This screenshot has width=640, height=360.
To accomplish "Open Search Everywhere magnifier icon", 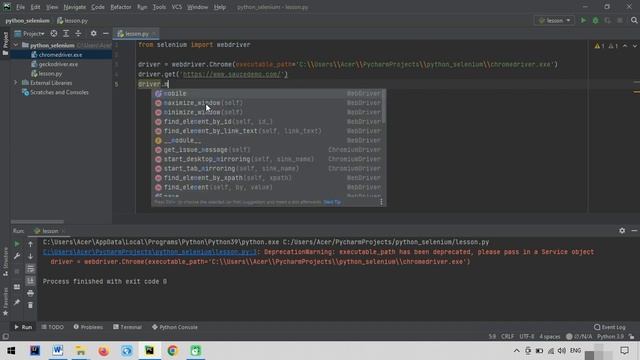I will coord(634,20).
